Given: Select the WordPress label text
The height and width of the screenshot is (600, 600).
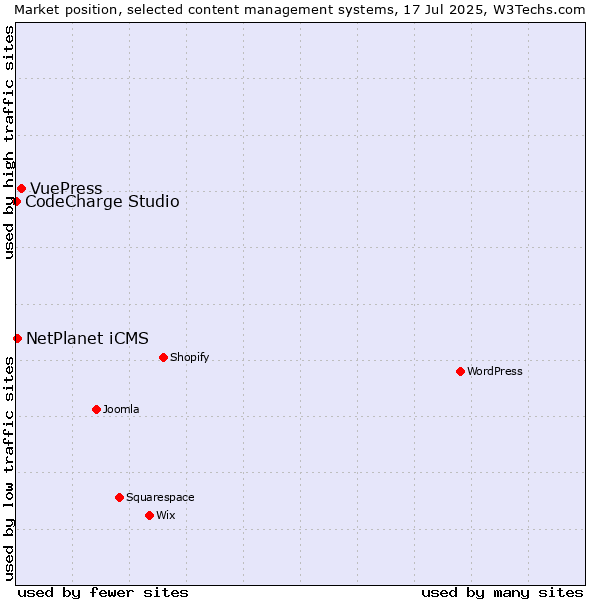Looking at the screenshot, I should tap(495, 371).
